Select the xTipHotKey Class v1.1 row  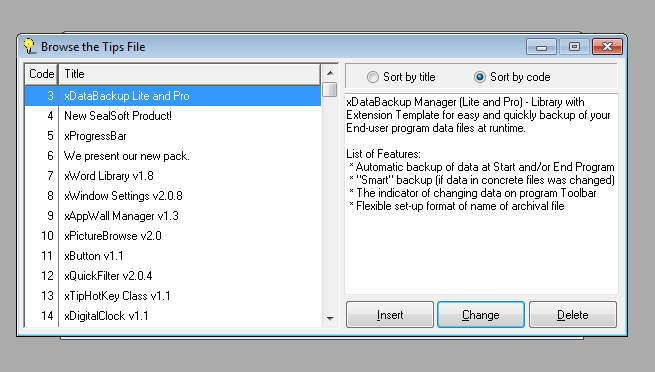click(x=173, y=296)
